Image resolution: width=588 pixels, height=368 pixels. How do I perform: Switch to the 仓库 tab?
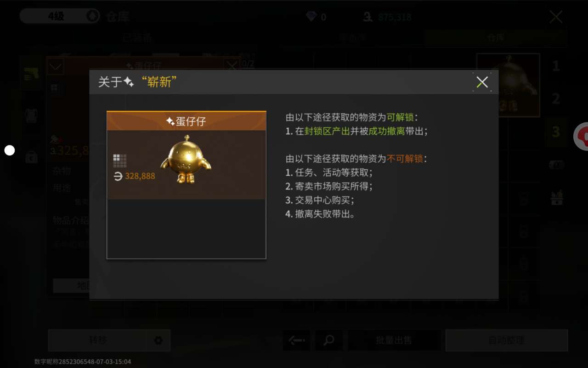click(x=495, y=38)
